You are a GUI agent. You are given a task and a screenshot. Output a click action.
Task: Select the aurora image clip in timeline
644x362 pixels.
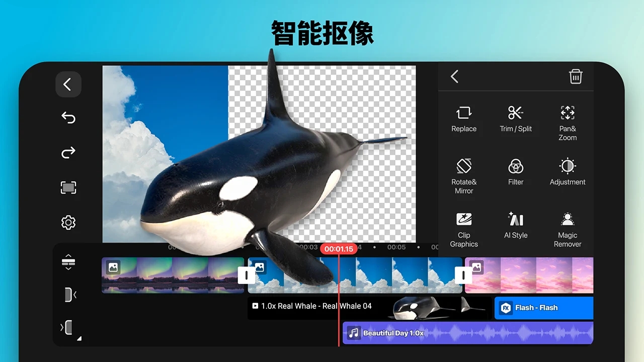173,275
